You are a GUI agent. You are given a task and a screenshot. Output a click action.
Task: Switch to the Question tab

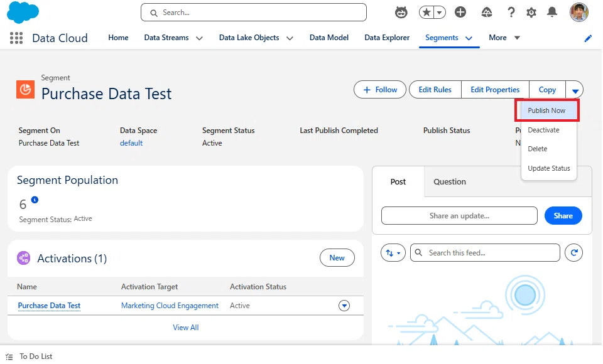tap(450, 182)
